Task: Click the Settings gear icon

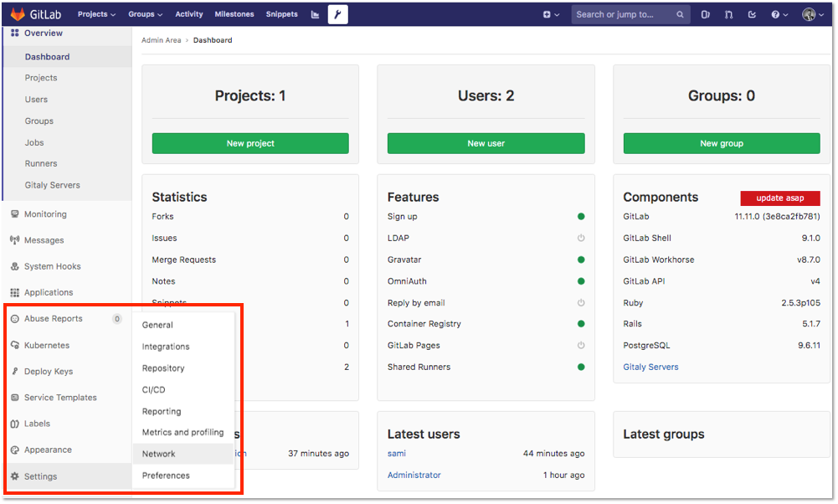Action: click(x=15, y=476)
